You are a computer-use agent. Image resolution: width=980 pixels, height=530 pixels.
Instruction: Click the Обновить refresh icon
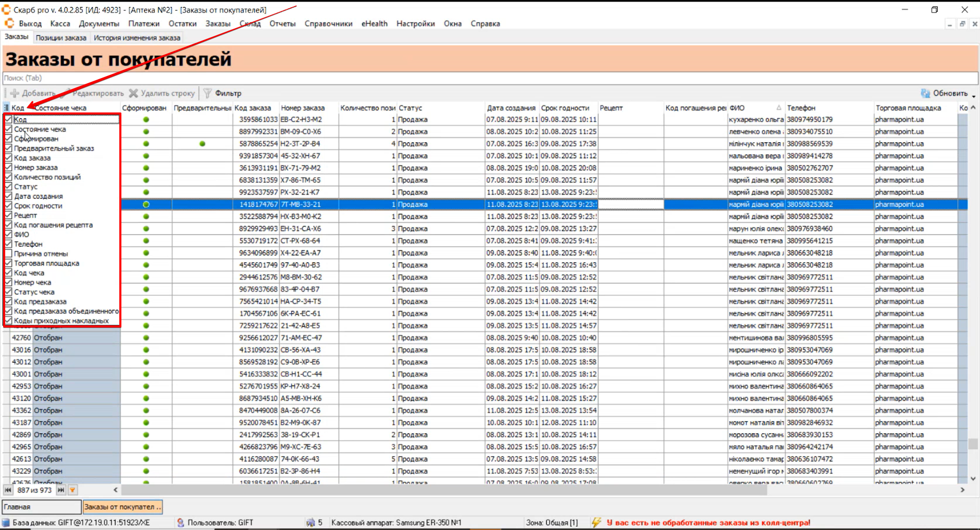point(925,93)
